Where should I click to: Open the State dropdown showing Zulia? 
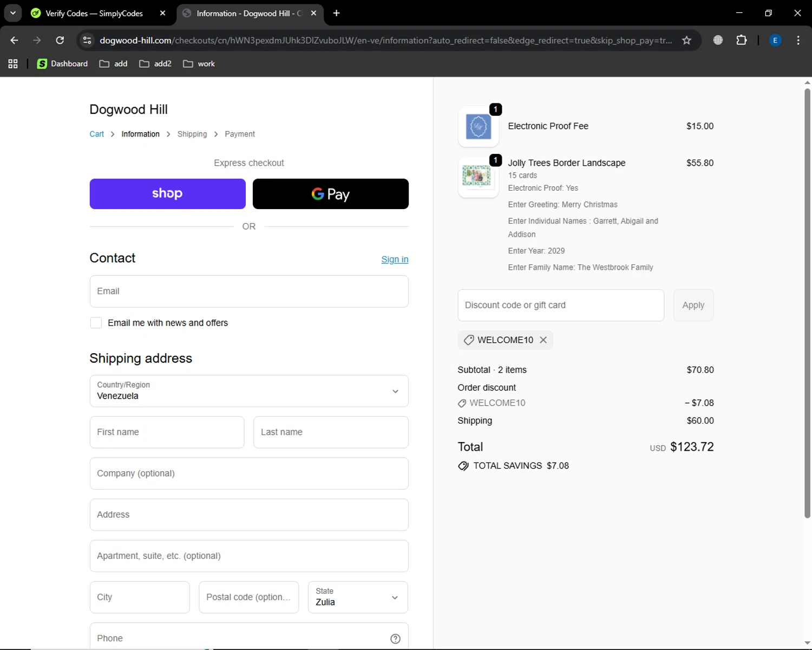[x=358, y=597]
